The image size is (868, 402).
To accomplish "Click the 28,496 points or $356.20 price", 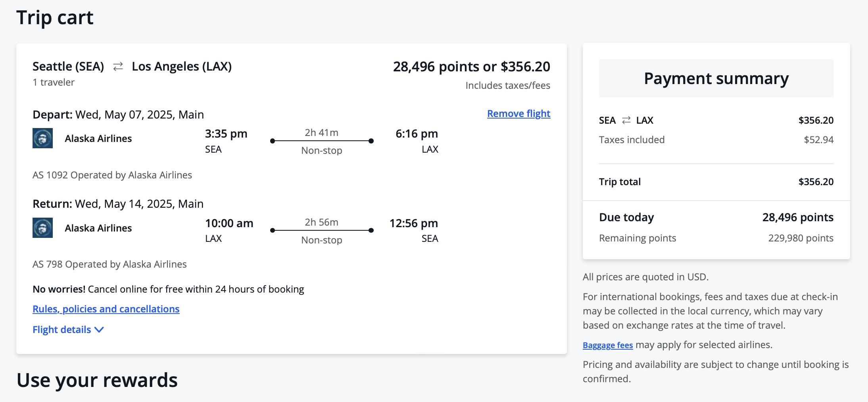I will tap(471, 67).
